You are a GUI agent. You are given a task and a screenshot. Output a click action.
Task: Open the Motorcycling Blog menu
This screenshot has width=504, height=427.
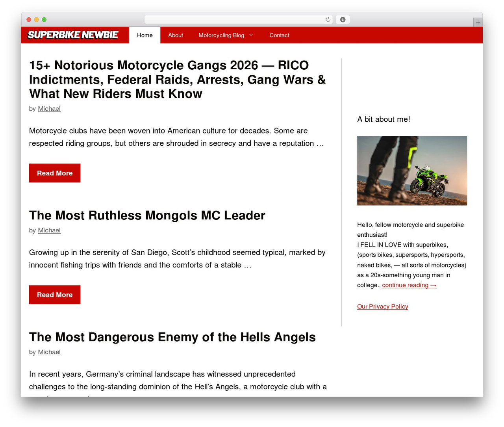(x=221, y=35)
